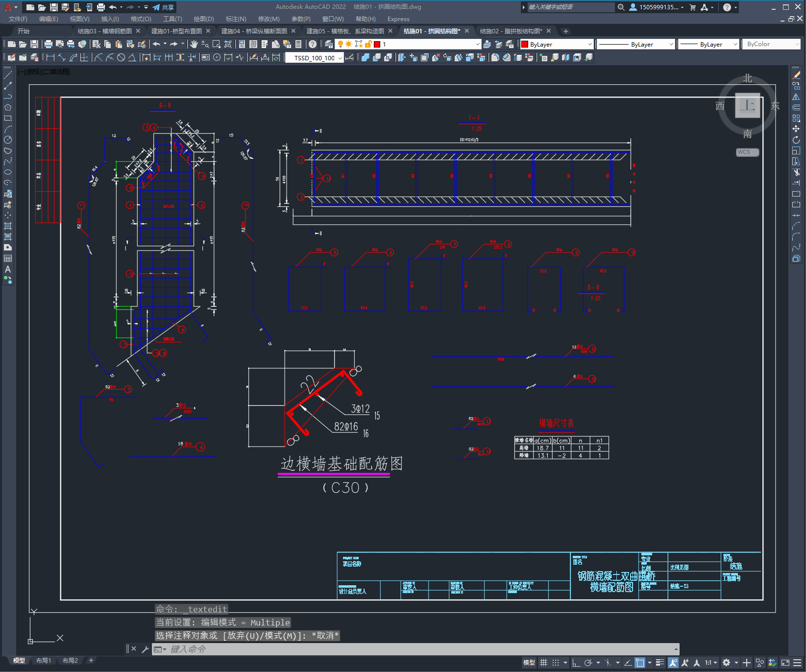Select the Linear dimension tool
Screen dimensions: 806x672
pos(50,57)
